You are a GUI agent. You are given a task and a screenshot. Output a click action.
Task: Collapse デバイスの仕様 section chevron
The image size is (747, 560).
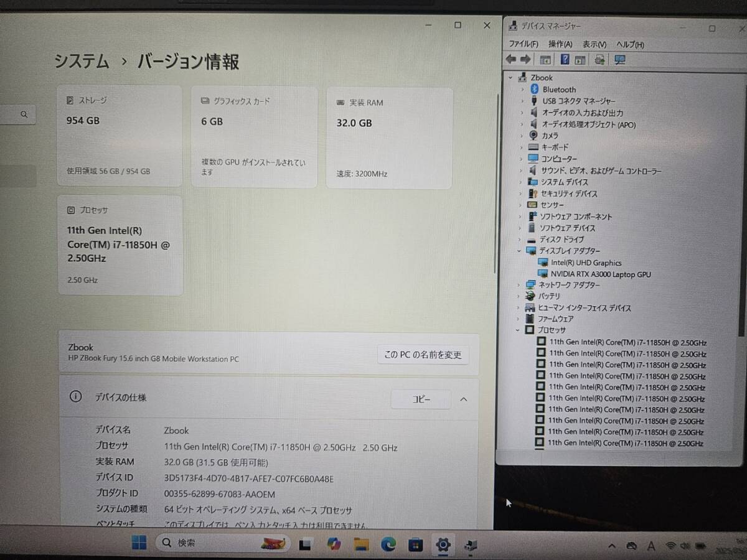click(463, 399)
